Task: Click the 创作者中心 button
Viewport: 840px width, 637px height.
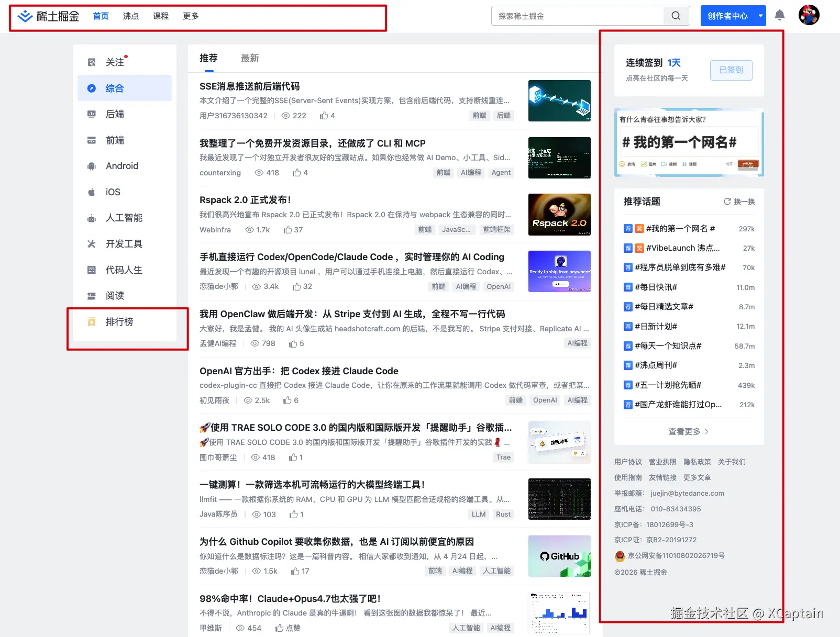Action: coord(728,16)
